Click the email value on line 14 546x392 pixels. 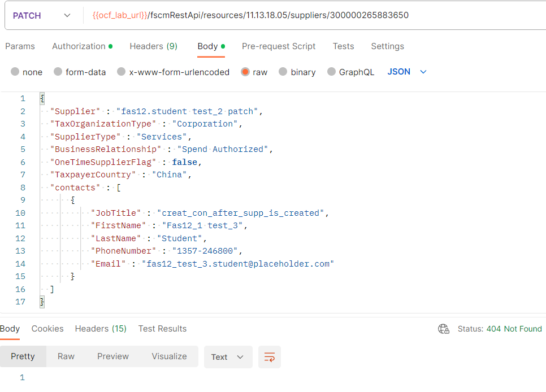coord(238,264)
